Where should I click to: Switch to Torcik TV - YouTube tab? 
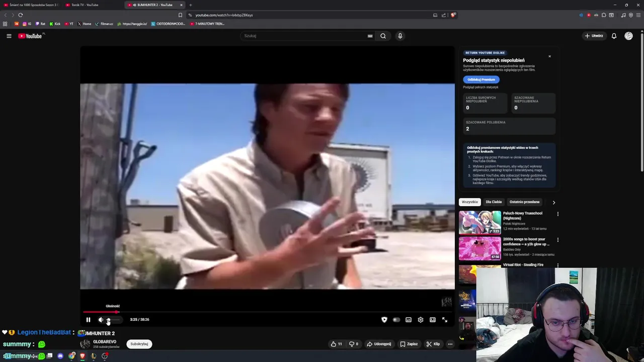[x=93, y=5]
